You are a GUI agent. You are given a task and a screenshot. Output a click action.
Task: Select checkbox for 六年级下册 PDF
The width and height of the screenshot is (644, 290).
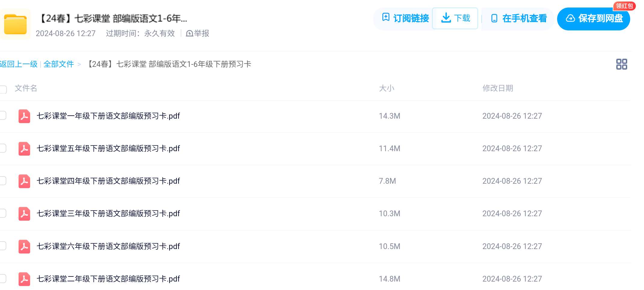click(3, 246)
